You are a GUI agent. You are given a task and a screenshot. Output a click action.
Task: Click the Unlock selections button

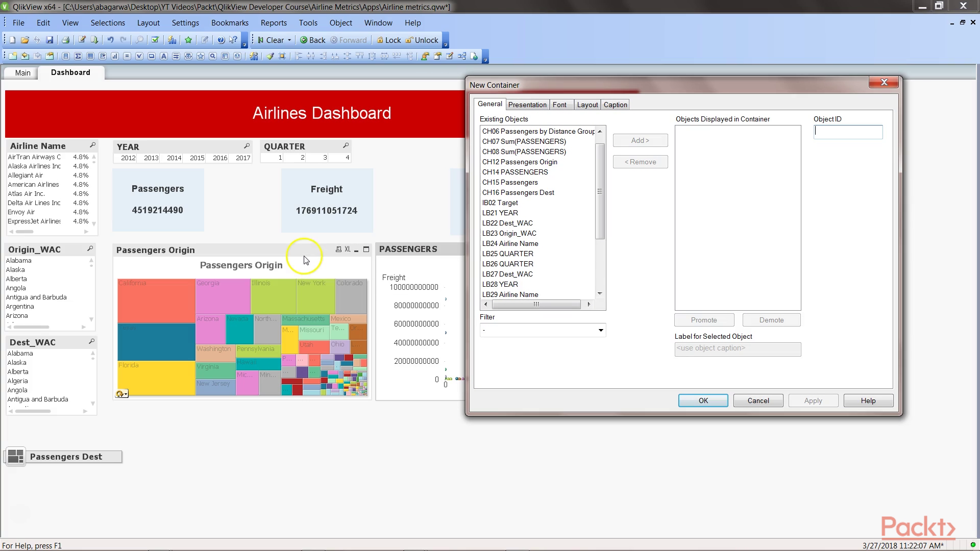pyautogui.click(x=422, y=40)
